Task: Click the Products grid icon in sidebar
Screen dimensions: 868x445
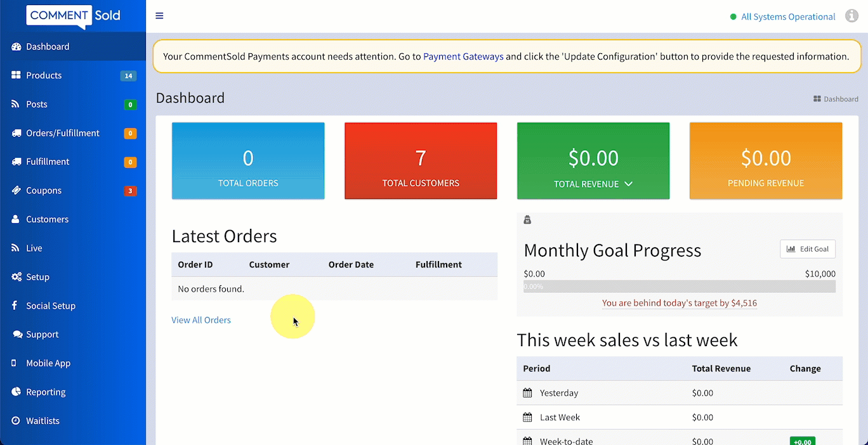Action: coord(16,75)
